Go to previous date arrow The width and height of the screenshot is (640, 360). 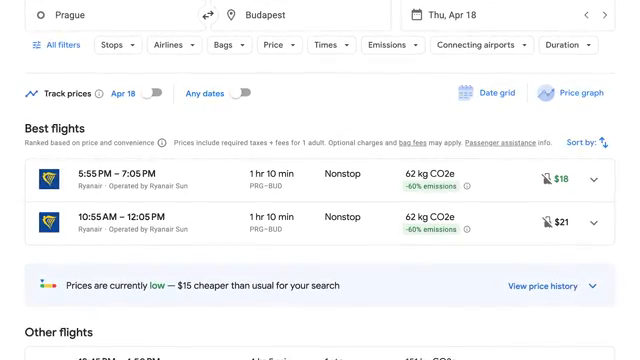586,15
